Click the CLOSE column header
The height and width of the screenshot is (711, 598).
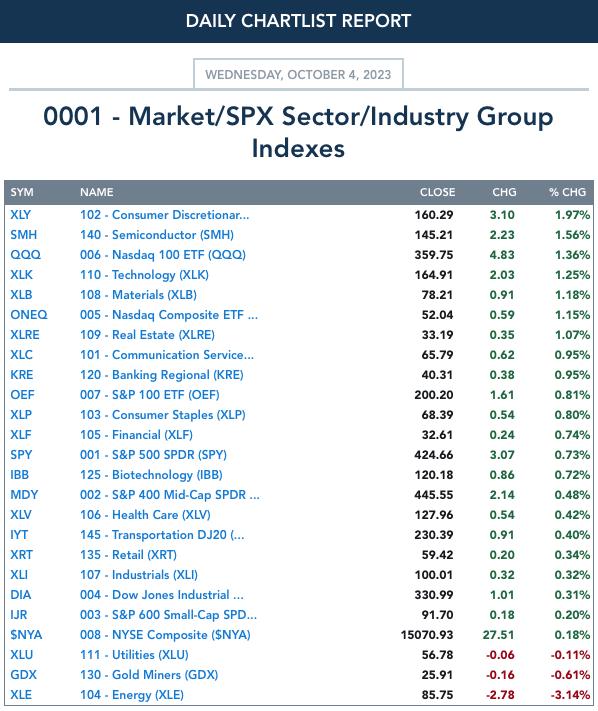437,192
